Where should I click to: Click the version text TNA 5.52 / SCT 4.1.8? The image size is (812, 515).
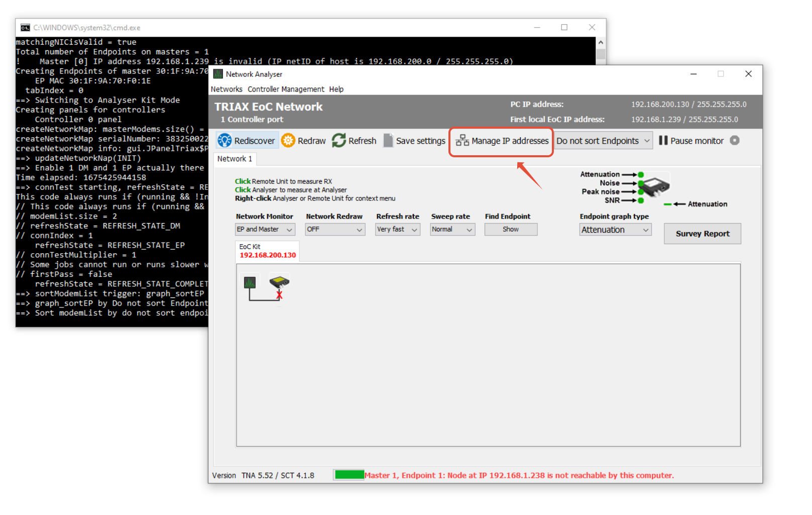278,475
